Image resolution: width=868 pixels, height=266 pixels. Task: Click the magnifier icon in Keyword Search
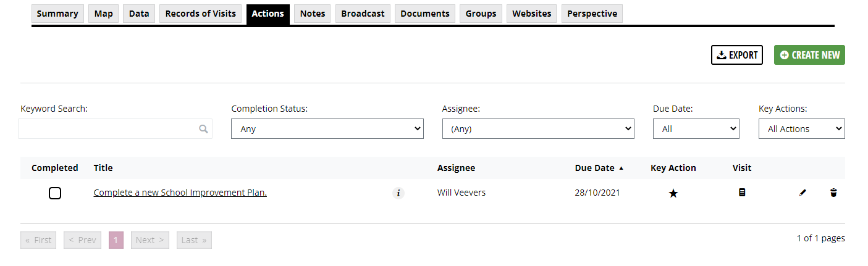coord(203,129)
